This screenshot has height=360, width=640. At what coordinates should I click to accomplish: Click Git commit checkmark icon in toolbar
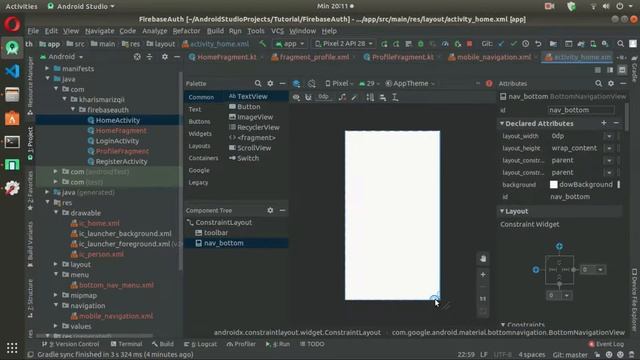click(513, 44)
